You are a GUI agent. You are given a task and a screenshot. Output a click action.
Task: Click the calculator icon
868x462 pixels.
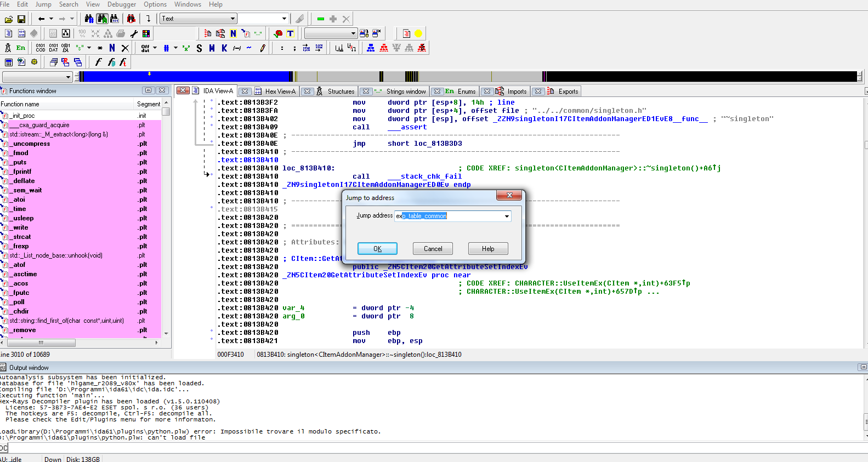pyautogui.click(x=9, y=62)
